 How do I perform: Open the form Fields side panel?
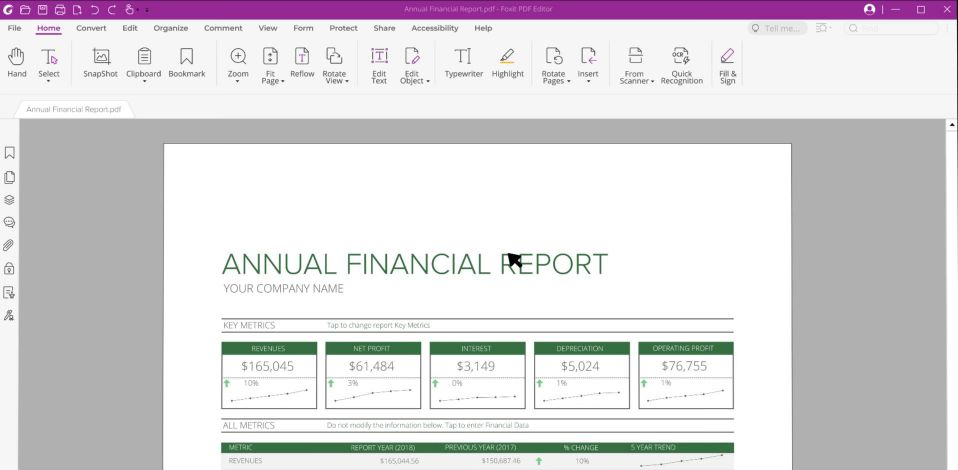(9, 292)
